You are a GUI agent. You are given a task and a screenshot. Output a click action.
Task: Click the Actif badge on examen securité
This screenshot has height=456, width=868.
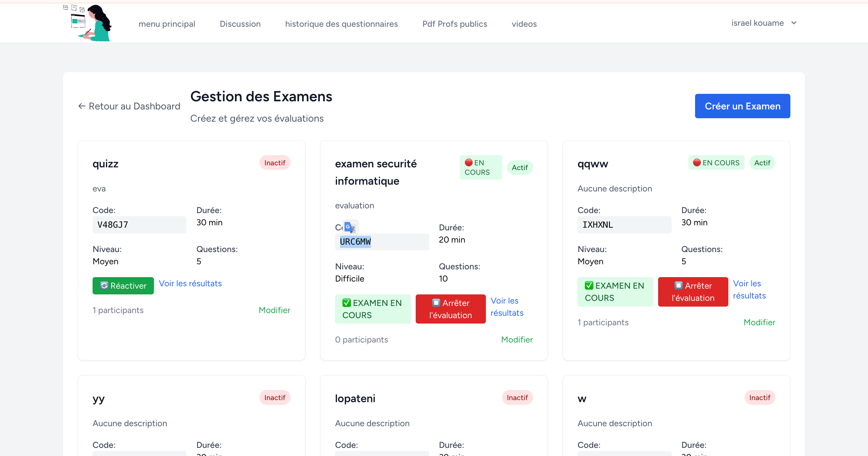pyautogui.click(x=519, y=167)
